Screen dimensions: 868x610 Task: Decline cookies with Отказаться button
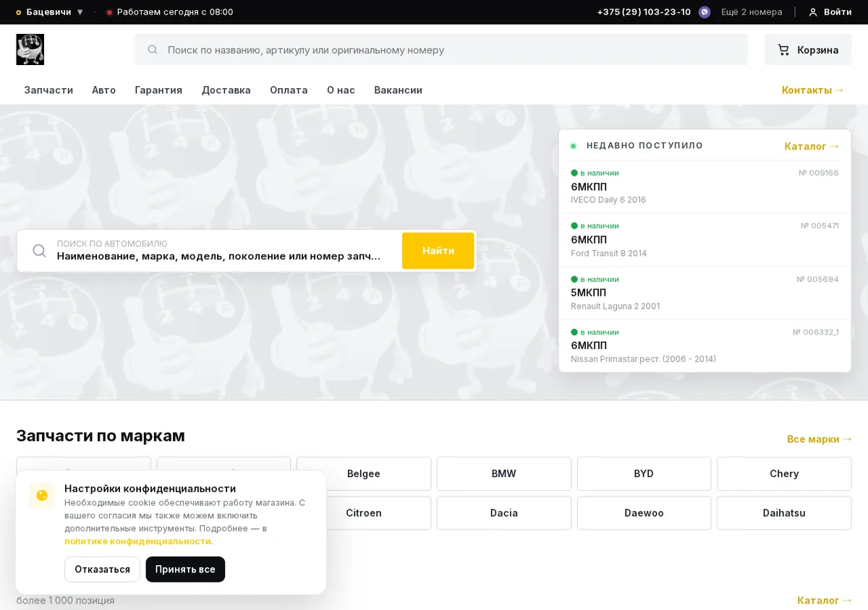click(102, 570)
